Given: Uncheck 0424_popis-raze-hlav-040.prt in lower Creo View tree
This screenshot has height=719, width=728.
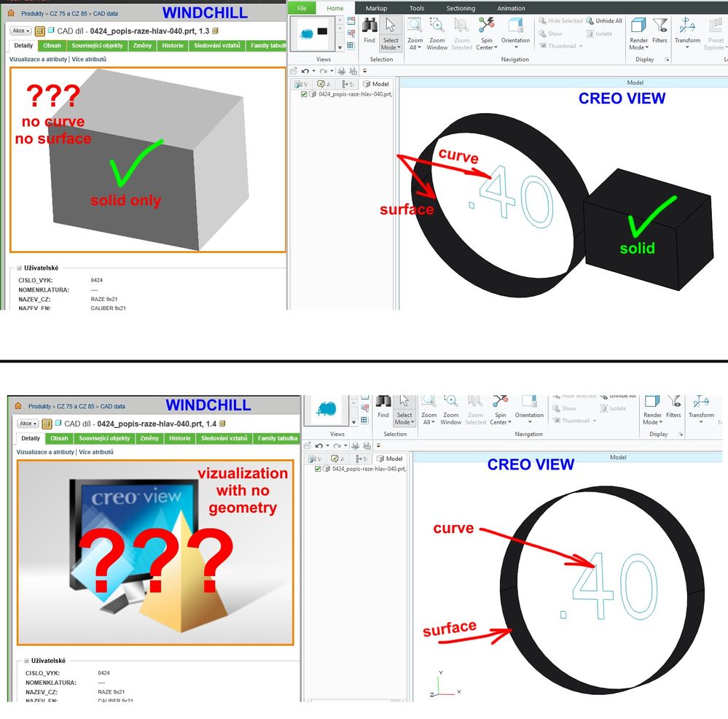Looking at the screenshot, I should 318,469.
